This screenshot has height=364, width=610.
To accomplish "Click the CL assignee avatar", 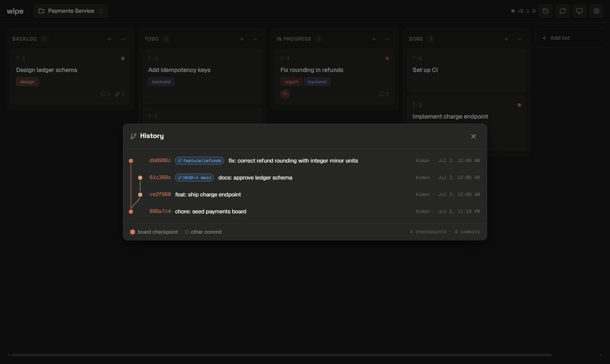I will point(285,94).
